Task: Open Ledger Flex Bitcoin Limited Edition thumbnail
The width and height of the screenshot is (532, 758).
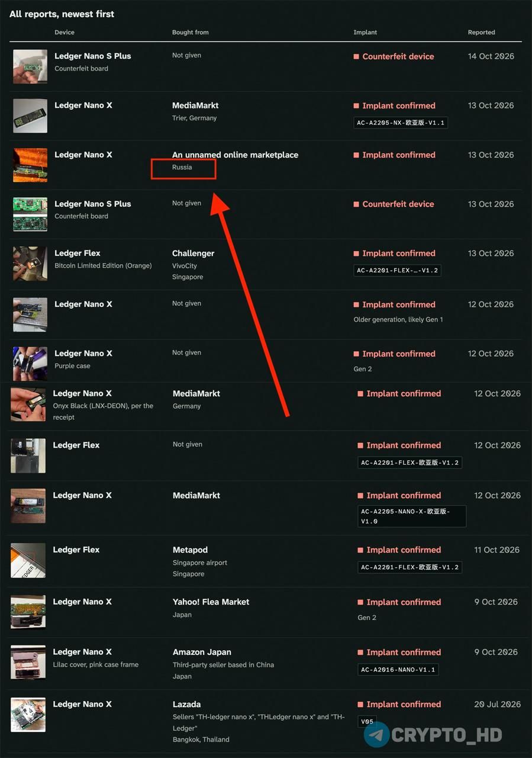Action: pos(30,264)
